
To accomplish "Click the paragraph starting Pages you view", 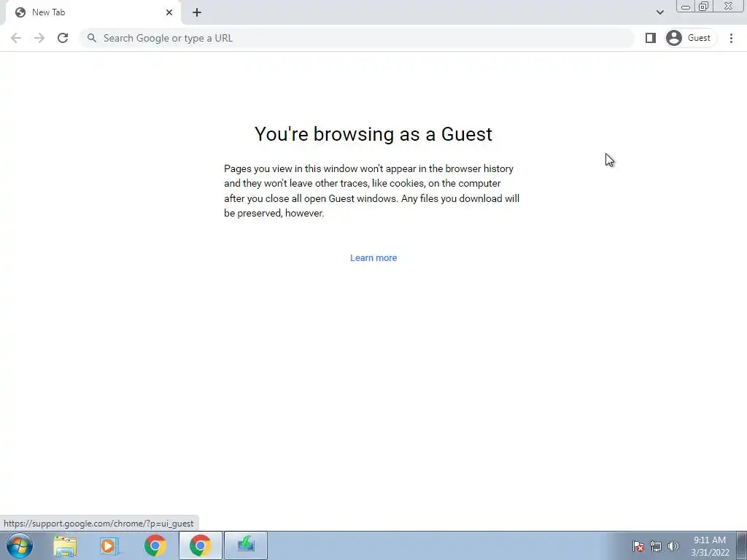I will [371, 191].
